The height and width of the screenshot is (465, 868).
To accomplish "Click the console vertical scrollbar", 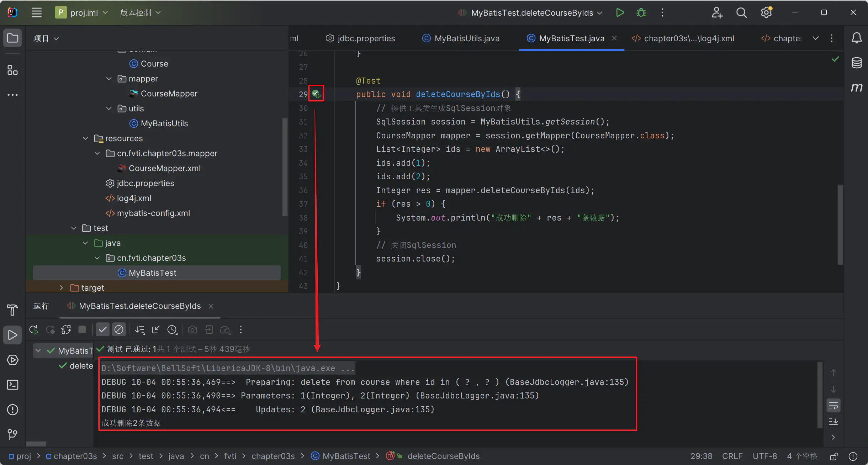I will pyautogui.click(x=820, y=395).
